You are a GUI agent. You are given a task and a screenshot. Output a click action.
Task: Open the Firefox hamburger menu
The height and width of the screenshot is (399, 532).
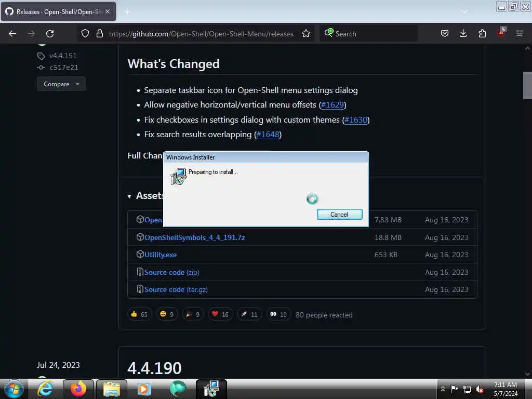tap(519, 33)
